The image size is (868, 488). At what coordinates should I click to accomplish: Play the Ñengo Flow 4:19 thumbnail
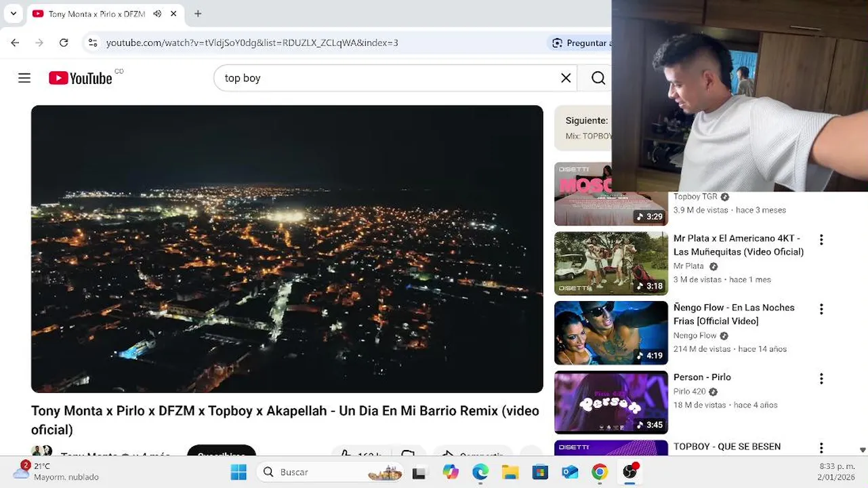pos(611,333)
